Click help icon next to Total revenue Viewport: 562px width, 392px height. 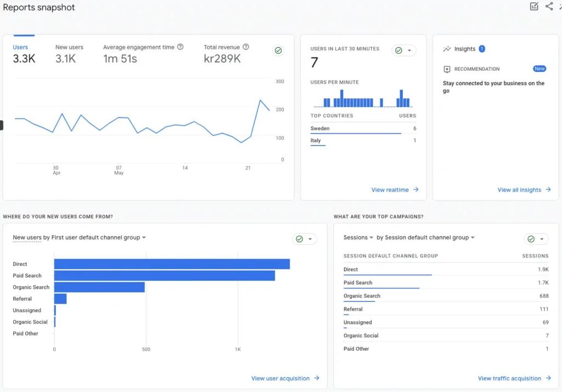(246, 47)
